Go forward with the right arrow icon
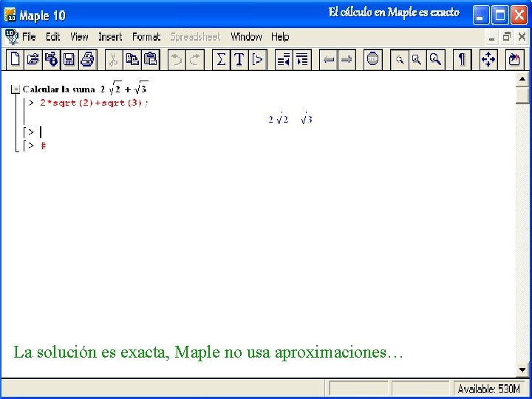Screen dimensions: 532x399 point(347,60)
